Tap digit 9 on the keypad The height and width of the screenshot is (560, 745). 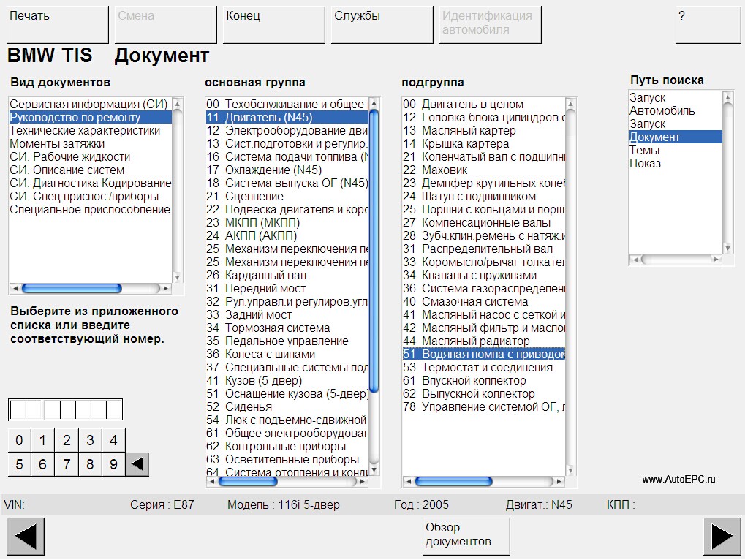113,464
